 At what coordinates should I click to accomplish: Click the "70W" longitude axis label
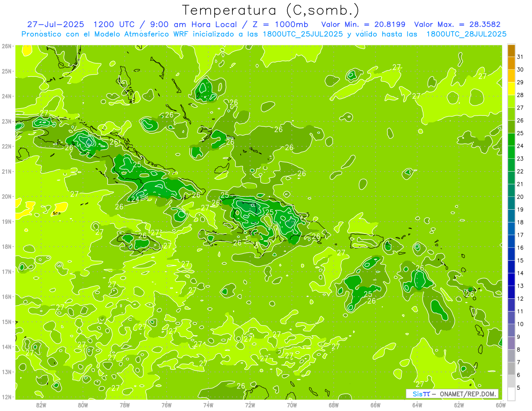click(292, 405)
